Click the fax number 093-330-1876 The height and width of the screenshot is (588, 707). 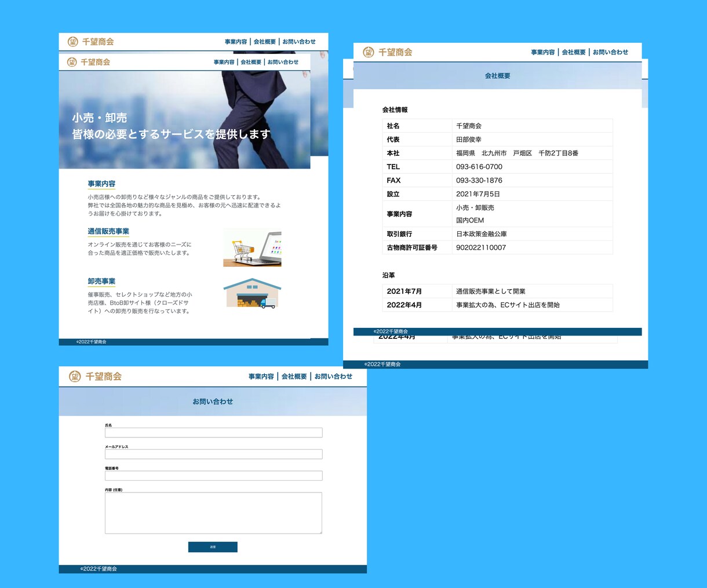[x=479, y=181]
